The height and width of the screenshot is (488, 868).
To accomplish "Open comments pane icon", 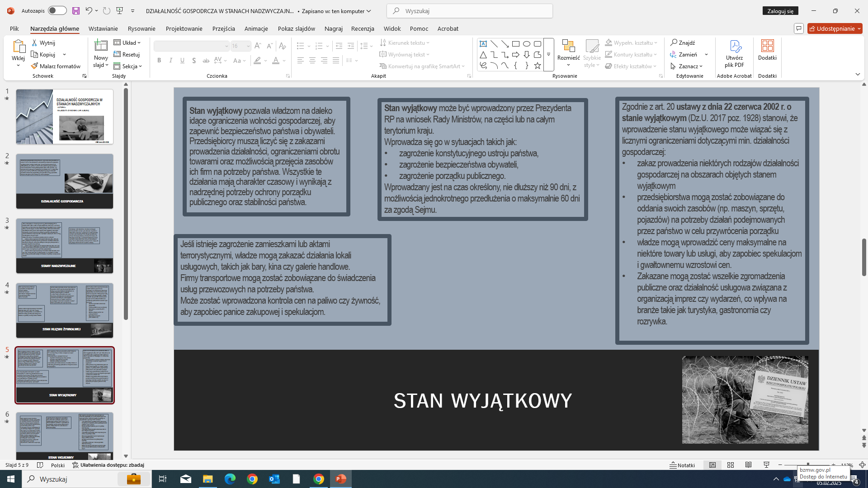I will click(799, 28).
